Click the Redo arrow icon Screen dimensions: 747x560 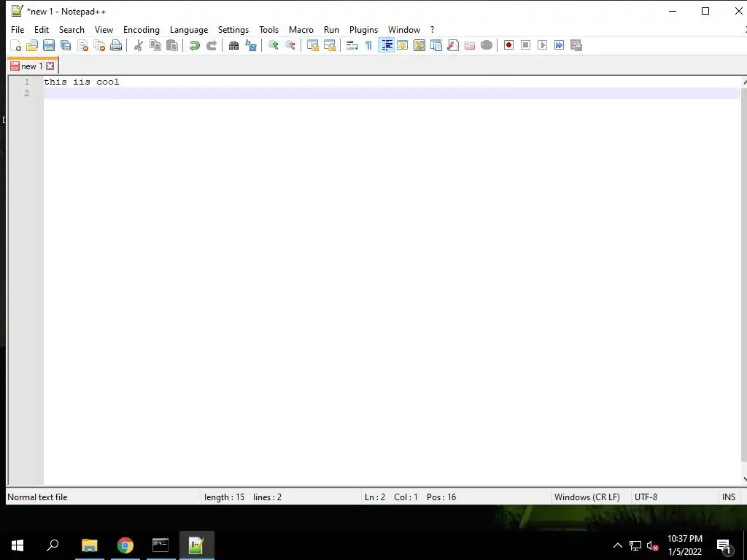[x=211, y=45]
